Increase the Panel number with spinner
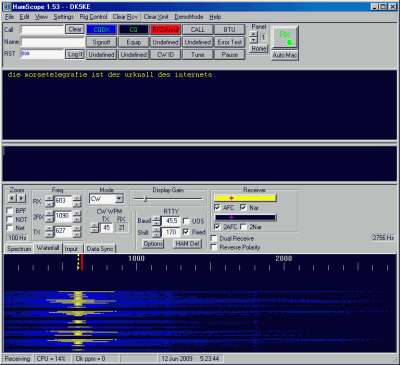 [254, 35]
